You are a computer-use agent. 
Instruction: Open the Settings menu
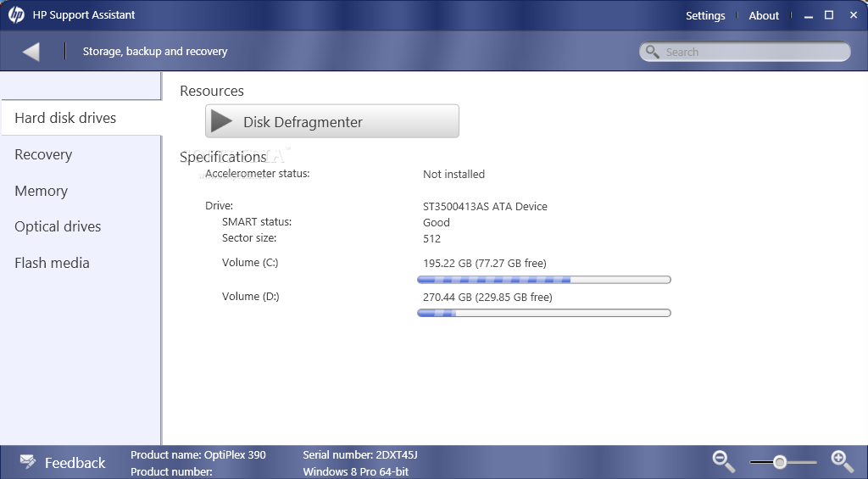[x=705, y=15]
